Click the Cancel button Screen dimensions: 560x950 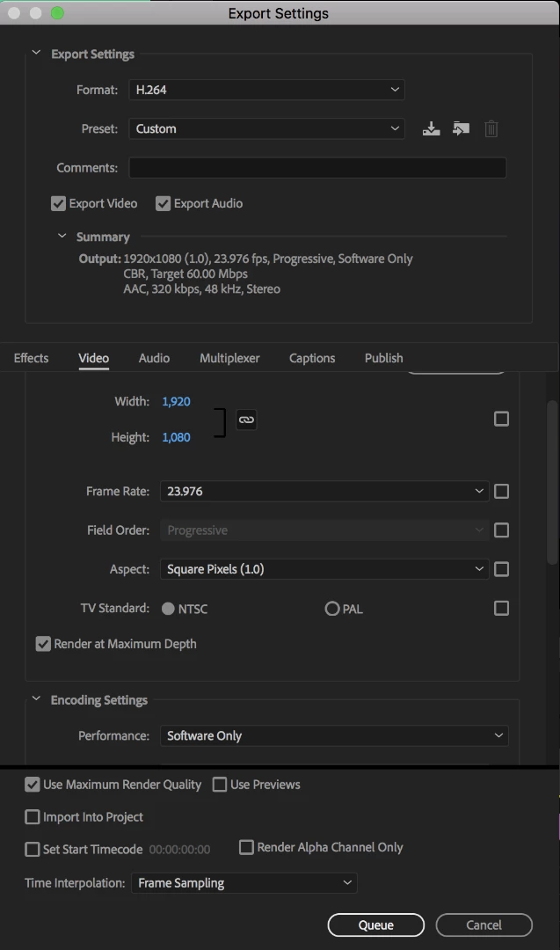484,924
